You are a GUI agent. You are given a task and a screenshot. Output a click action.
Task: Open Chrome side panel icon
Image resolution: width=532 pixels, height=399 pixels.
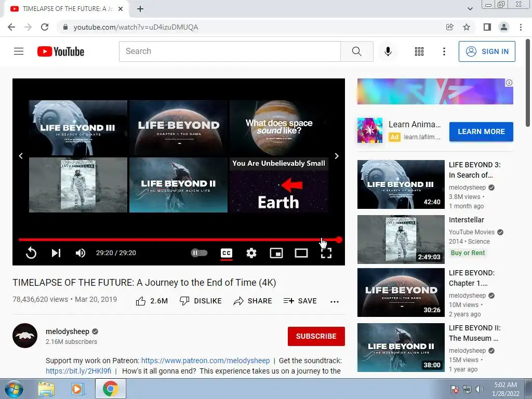[x=487, y=27]
